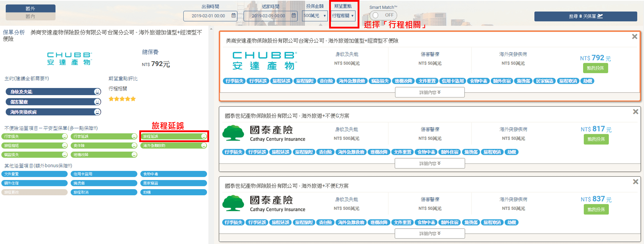
Task: Click 班機改降 tag in Cathay E card
Action: pyautogui.click(x=379, y=223)
